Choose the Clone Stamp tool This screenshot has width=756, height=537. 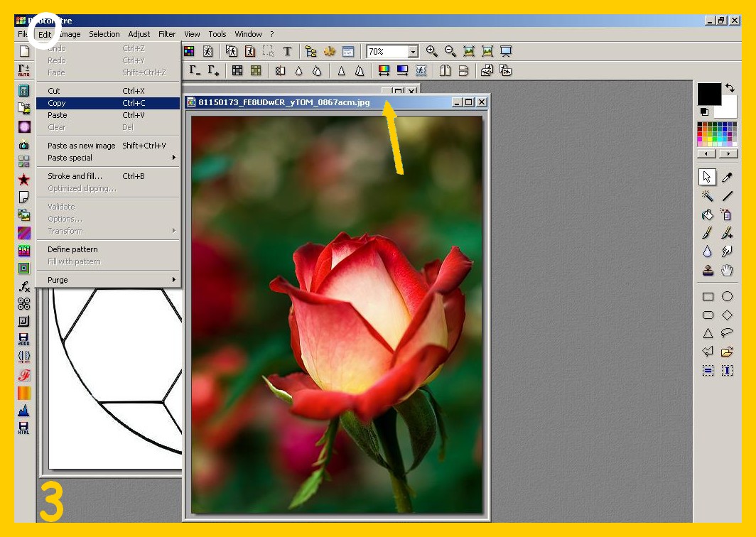(708, 270)
